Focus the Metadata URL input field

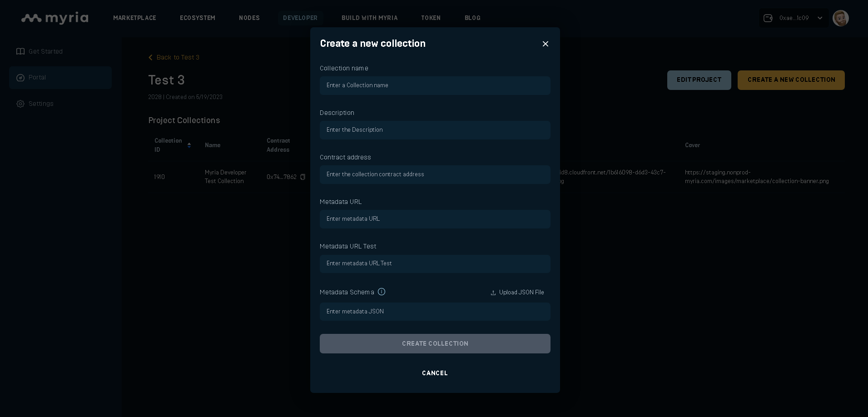[x=435, y=219]
